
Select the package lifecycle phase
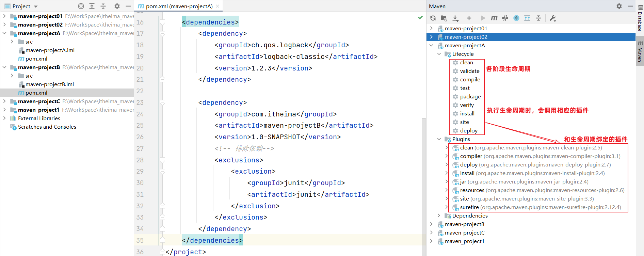pyautogui.click(x=470, y=97)
